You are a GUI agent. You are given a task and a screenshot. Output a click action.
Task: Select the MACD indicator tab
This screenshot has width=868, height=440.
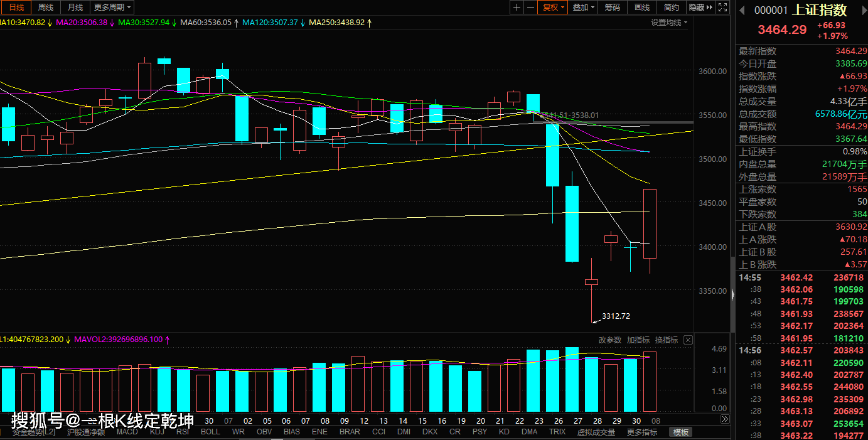pyautogui.click(x=127, y=432)
